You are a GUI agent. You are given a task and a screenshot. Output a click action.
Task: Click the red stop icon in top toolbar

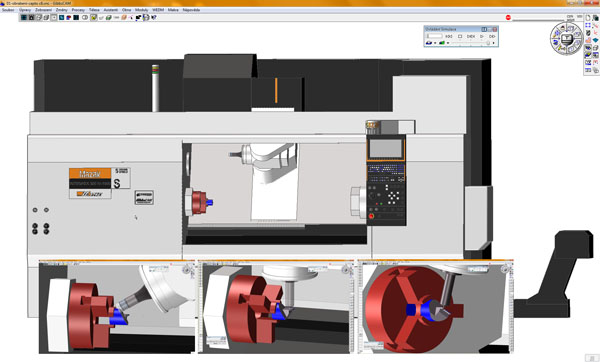508,18
